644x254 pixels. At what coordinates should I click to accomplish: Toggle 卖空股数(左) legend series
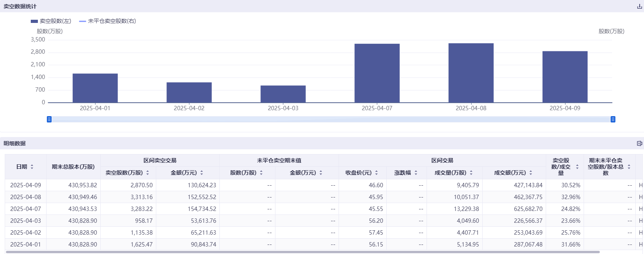tap(51, 21)
